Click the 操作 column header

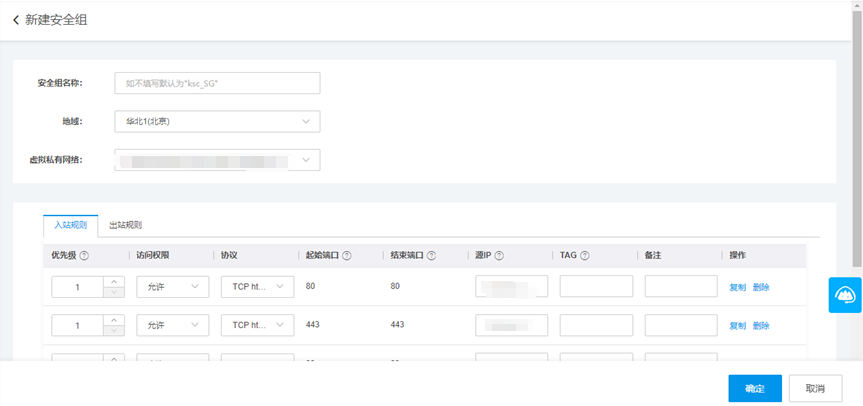[738, 256]
